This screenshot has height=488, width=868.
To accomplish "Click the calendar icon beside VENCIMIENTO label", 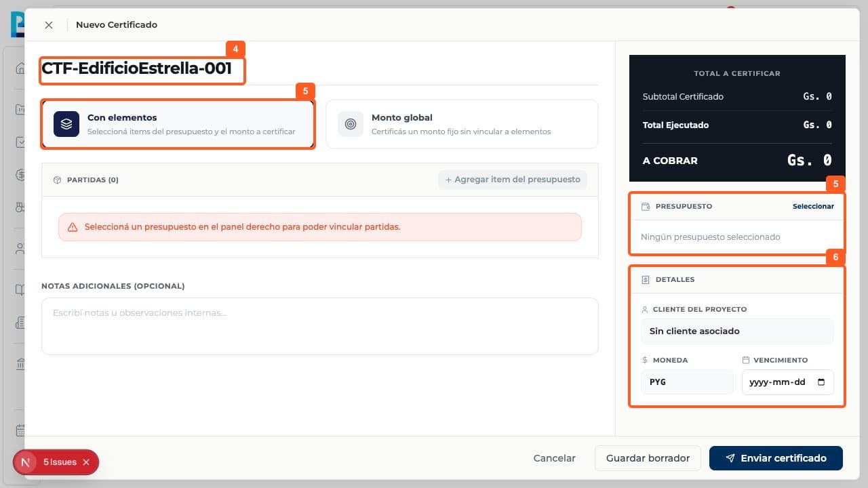I will point(746,361).
